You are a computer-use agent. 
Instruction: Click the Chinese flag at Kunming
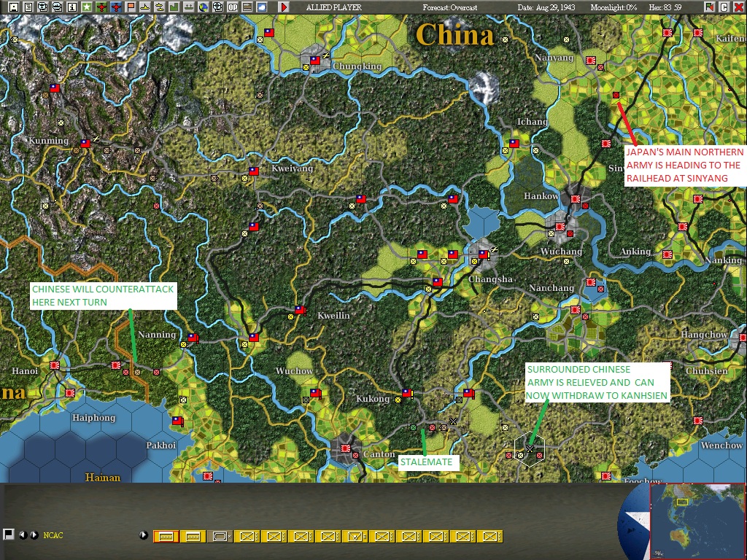coord(85,144)
